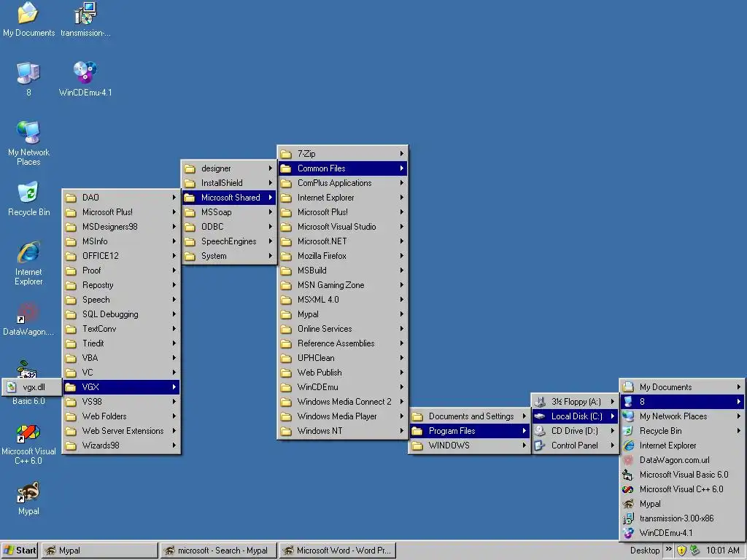The height and width of the screenshot is (560, 747).
Task: Open the highlighted '8' item in Desktop menu
Action: tap(682, 402)
